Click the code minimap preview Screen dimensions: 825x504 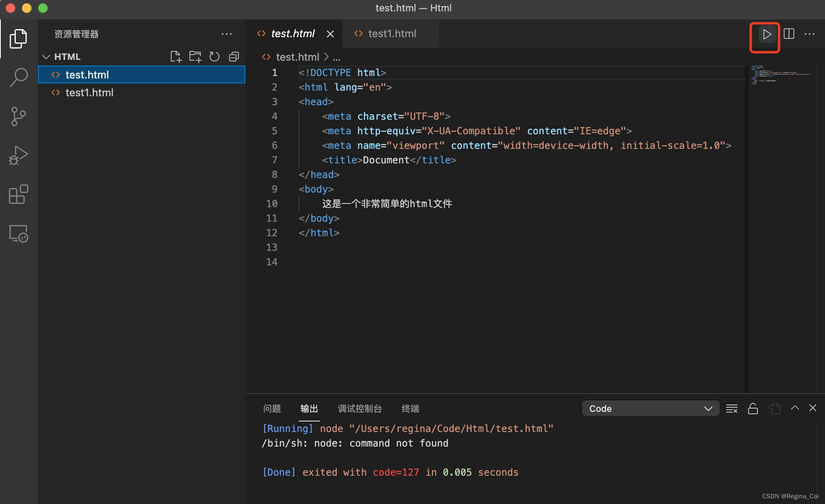[x=781, y=74]
